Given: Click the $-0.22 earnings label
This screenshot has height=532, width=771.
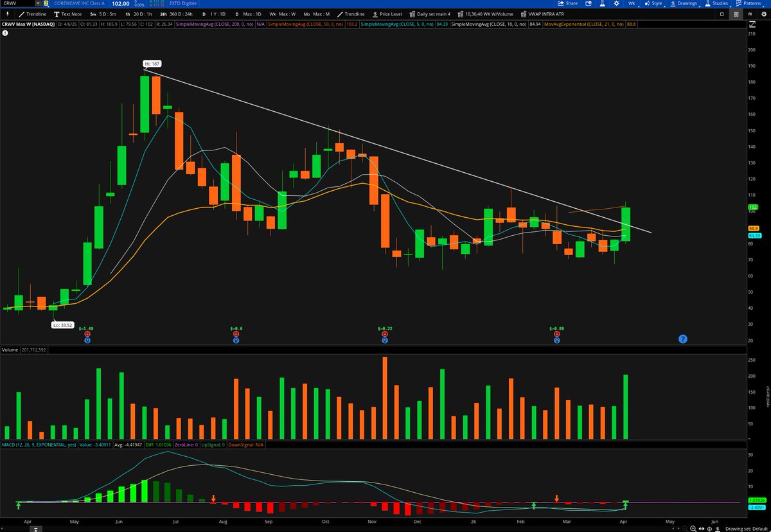Looking at the screenshot, I should tap(384, 328).
